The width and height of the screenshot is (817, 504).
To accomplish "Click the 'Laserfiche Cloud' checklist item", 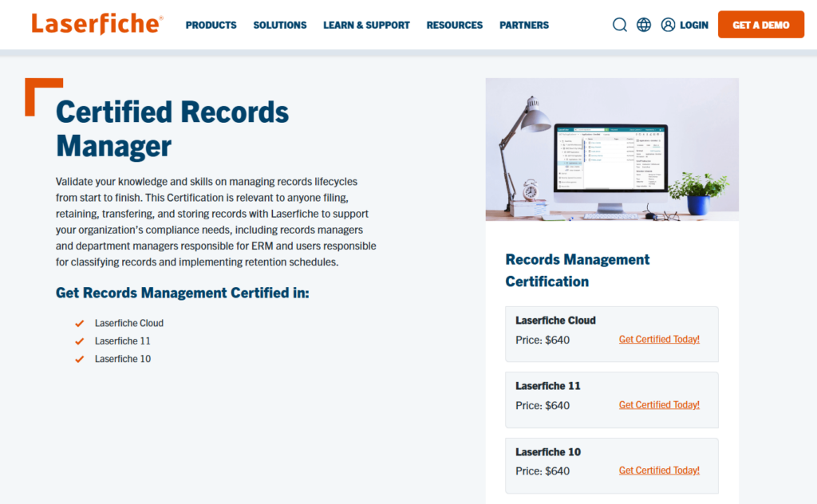I will tap(129, 323).
